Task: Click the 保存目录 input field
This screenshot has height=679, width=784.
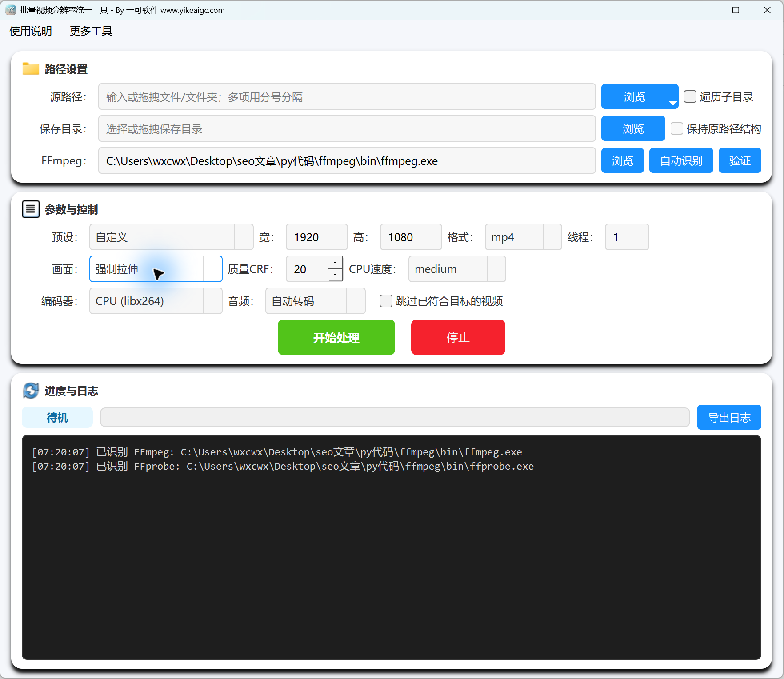Action: click(347, 128)
